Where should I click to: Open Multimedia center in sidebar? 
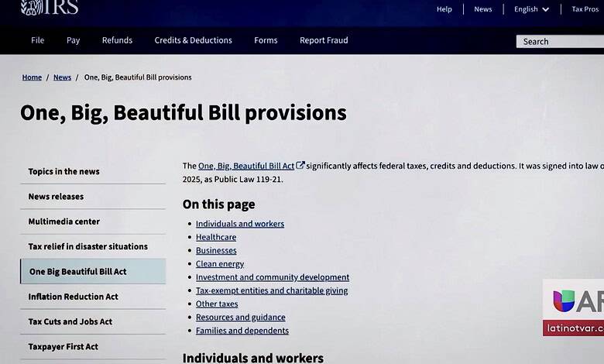tap(63, 221)
